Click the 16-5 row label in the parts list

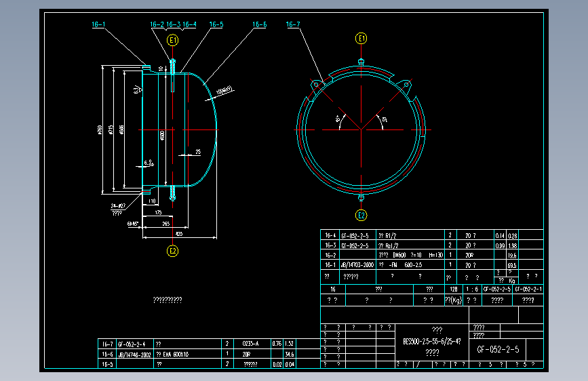click(108, 364)
